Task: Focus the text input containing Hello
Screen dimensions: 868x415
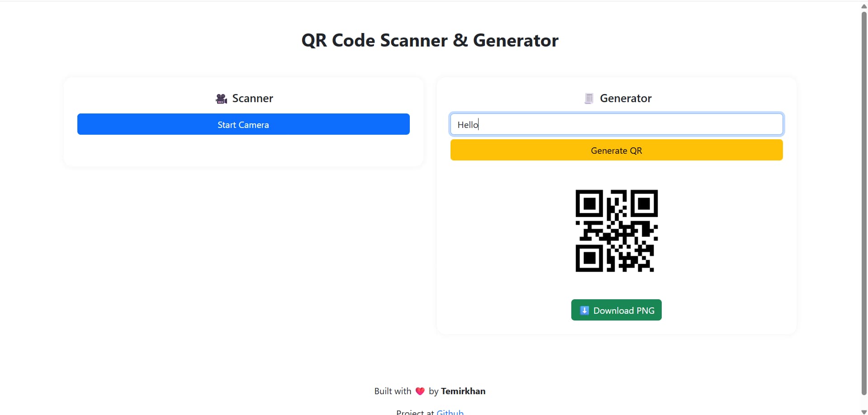Action: click(616, 124)
